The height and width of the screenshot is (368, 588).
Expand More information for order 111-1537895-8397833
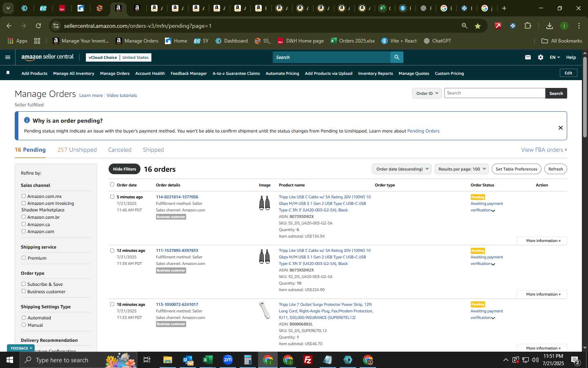coord(542,294)
